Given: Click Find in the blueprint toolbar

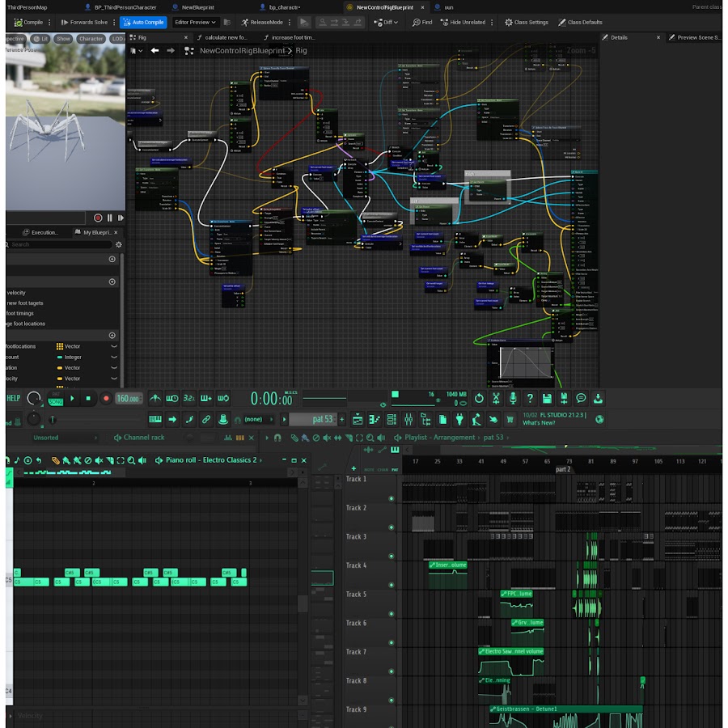Looking at the screenshot, I should 422,23.
